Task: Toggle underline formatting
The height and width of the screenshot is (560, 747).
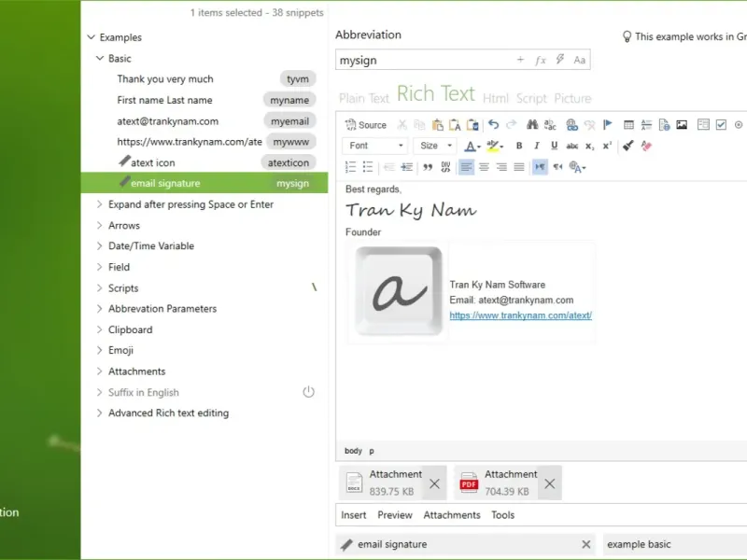Action: [x=554, y=146]
